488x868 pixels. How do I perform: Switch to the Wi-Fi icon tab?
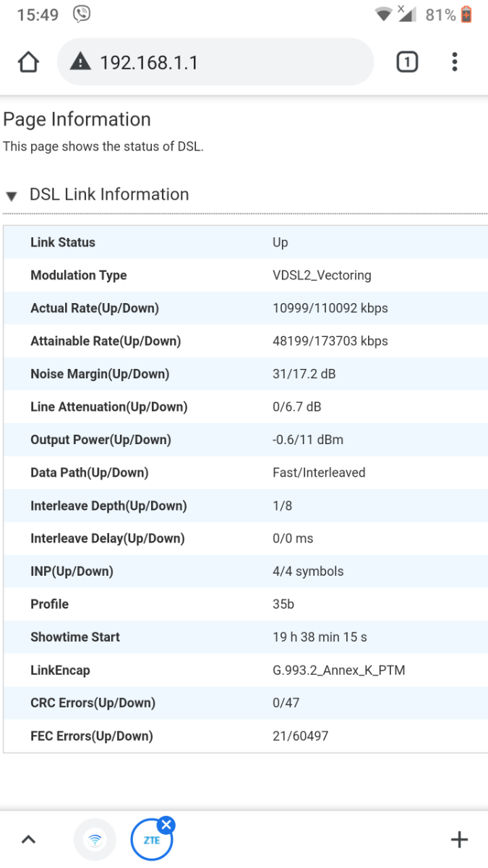click(x=94, y=841)
